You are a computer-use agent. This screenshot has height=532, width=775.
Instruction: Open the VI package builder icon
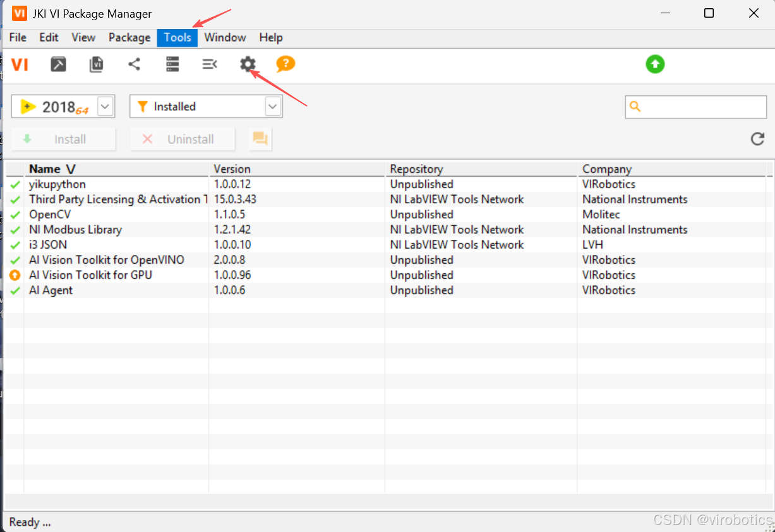pos(58,64)
